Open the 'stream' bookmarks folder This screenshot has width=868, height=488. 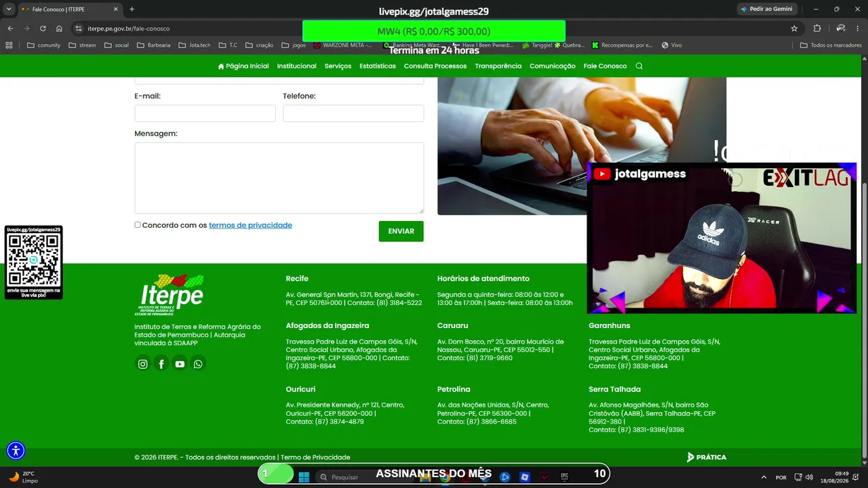click(82, 45)
